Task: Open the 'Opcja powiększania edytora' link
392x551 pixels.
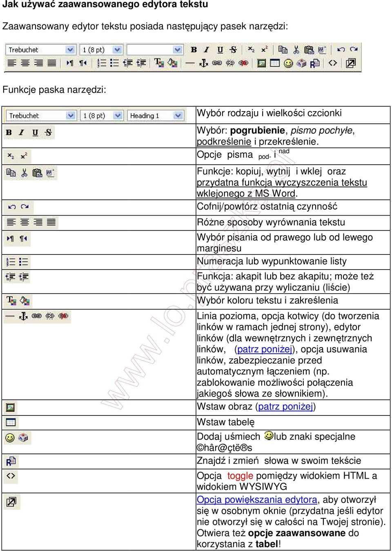Action: (x=257, y=500)
